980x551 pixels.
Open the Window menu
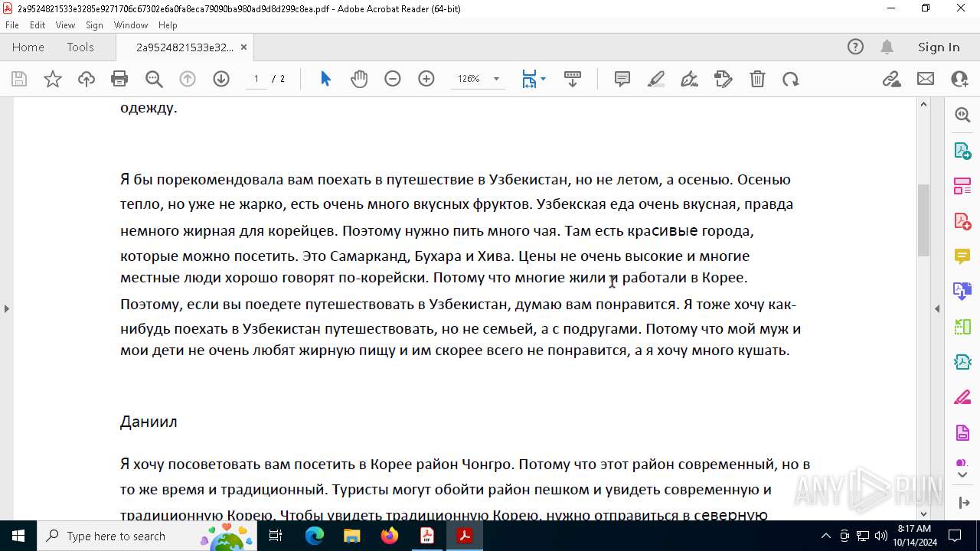pyautogui.click(x=131, y=24)
